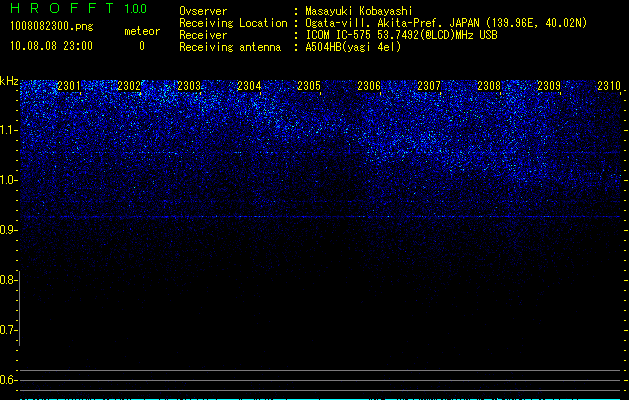This screenshot has width=629, height=400.
Task: Select the file name 1008082300.png
Action: (x=52, y=27)
